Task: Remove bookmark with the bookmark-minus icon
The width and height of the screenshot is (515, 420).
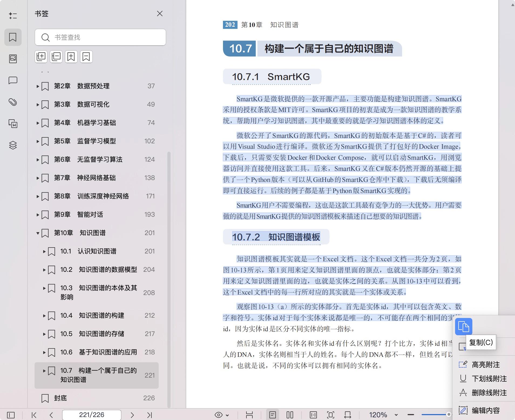Action: tap(86, 57)
